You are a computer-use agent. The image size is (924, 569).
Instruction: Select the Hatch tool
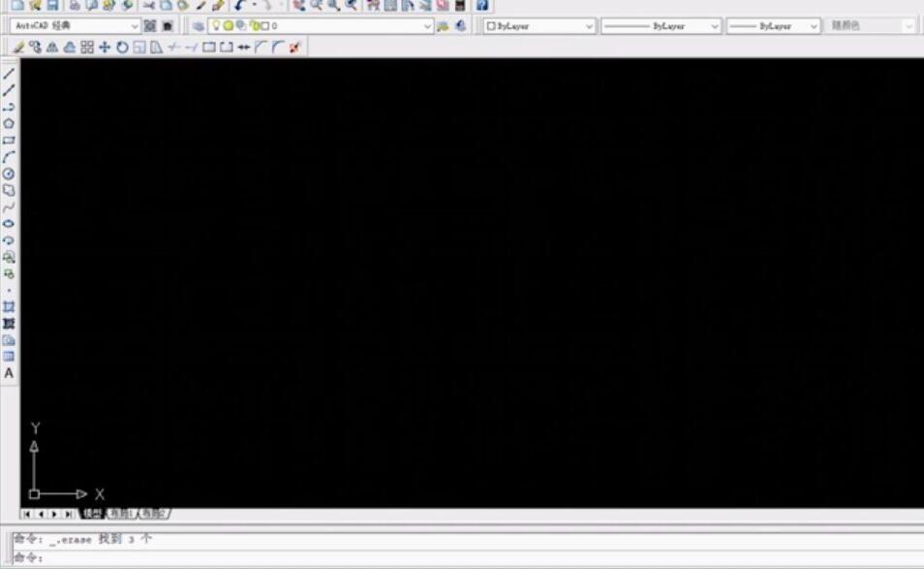pyautogui.click(x=9, y=306)
